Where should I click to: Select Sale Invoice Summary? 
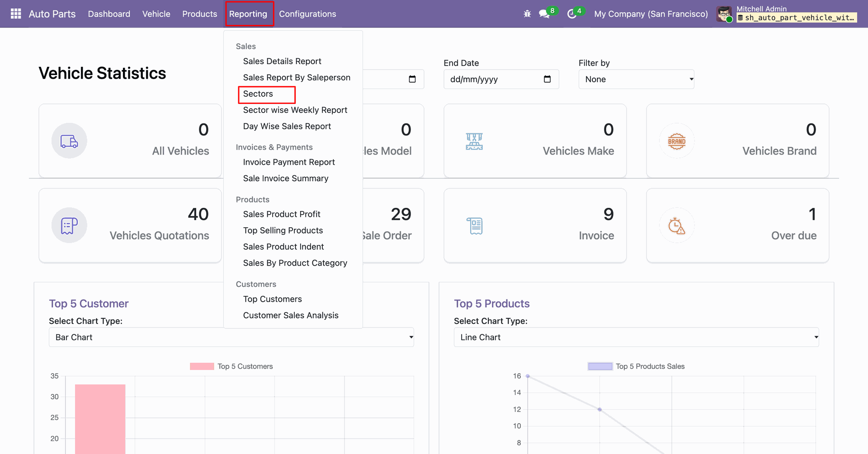pos(286,178)
